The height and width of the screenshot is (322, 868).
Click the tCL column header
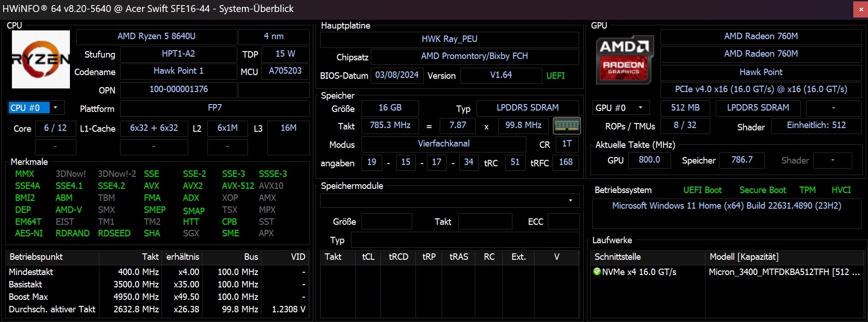click(x=368, y=257)
